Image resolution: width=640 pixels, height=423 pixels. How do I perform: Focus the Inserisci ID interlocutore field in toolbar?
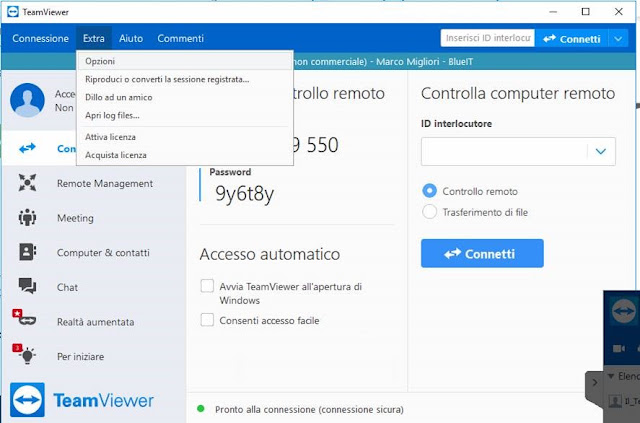(x=488, y=38)
